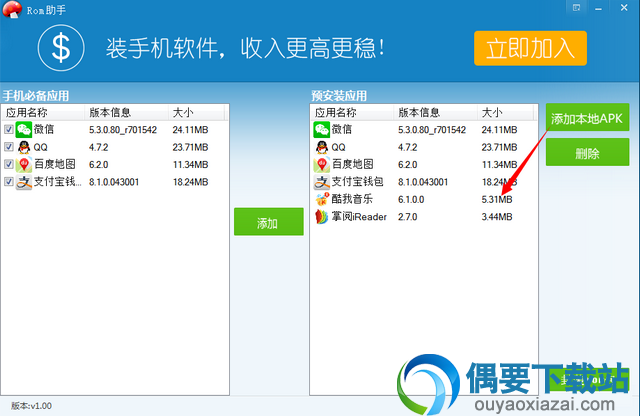The image size is (640, 416).
Task: Click the banner text 装手机软件，收入更高更稳
Action: tap(246, 48)
